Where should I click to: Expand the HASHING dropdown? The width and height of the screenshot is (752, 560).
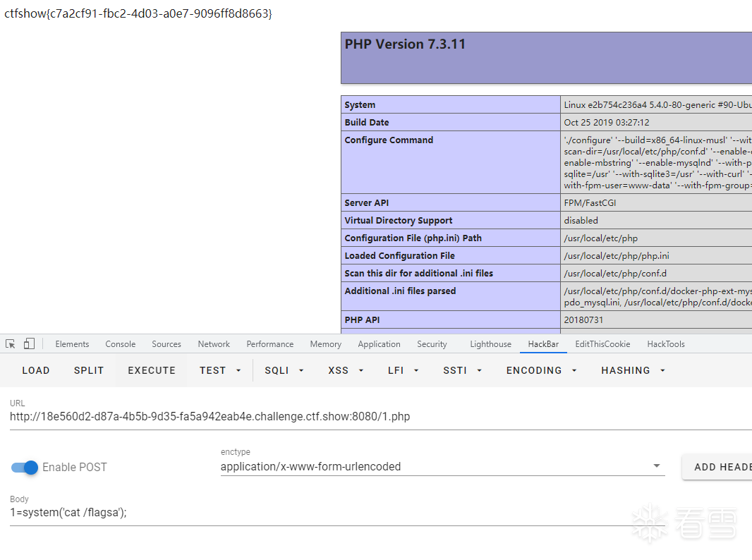[x=633, y=370]
